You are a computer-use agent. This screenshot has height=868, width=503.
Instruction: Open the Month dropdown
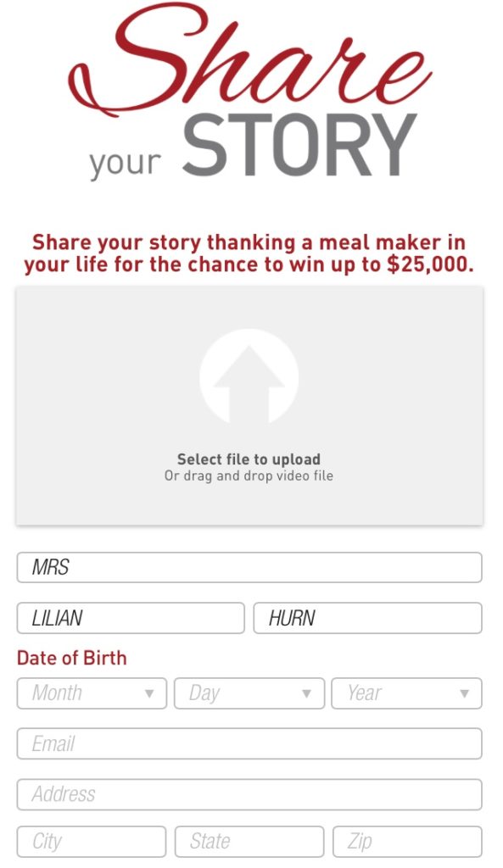[x=92, y=693]
